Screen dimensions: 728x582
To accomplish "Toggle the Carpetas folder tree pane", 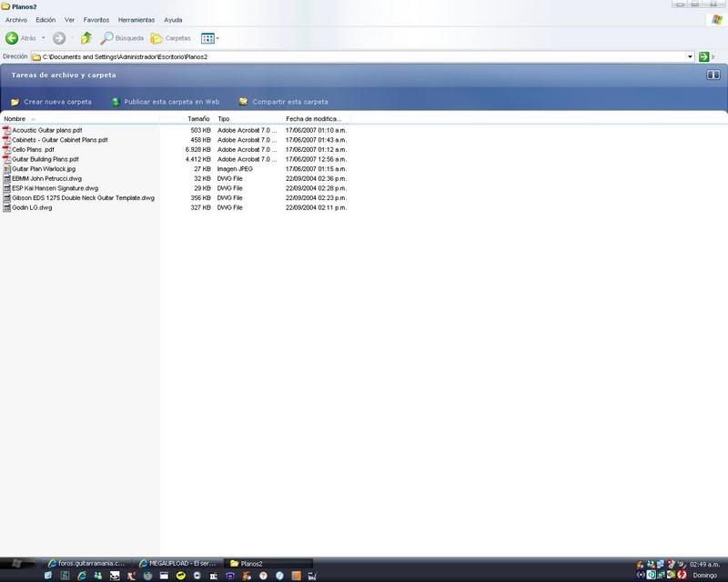I will pos(171,38).
